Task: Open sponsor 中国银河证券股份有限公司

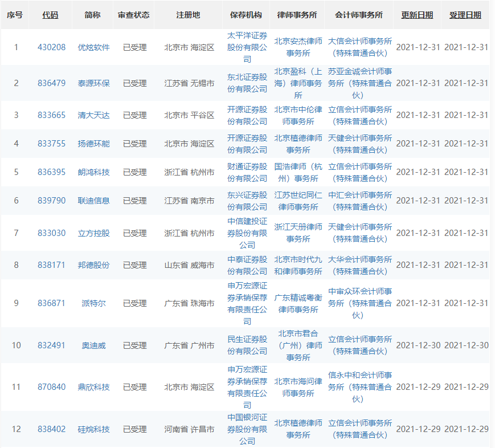Action: tap(247, 429)
